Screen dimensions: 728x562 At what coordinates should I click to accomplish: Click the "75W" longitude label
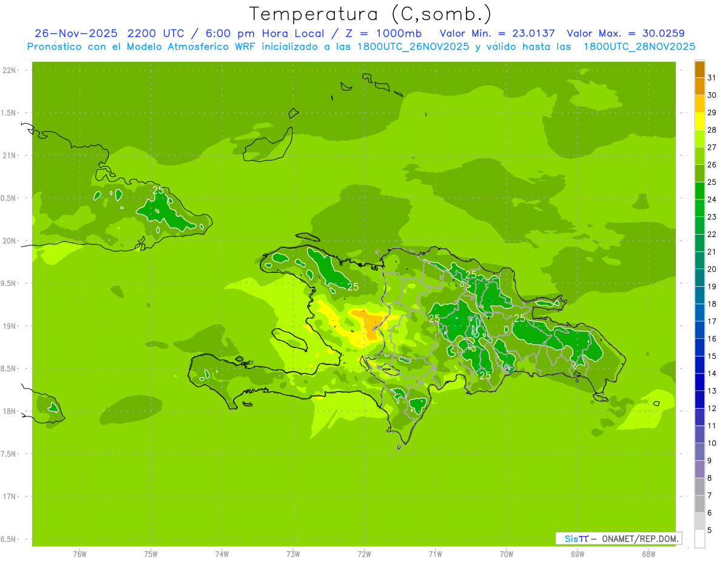coord(151,554)
